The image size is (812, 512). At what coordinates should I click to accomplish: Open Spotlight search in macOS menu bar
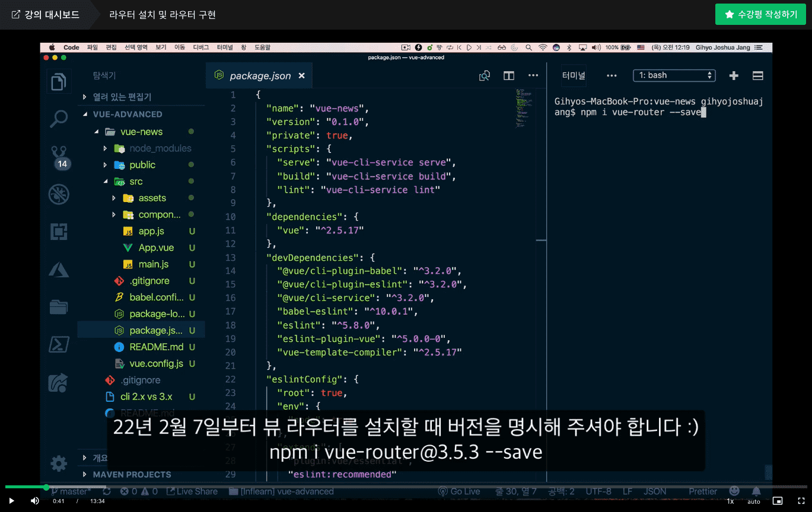[528, 47]
